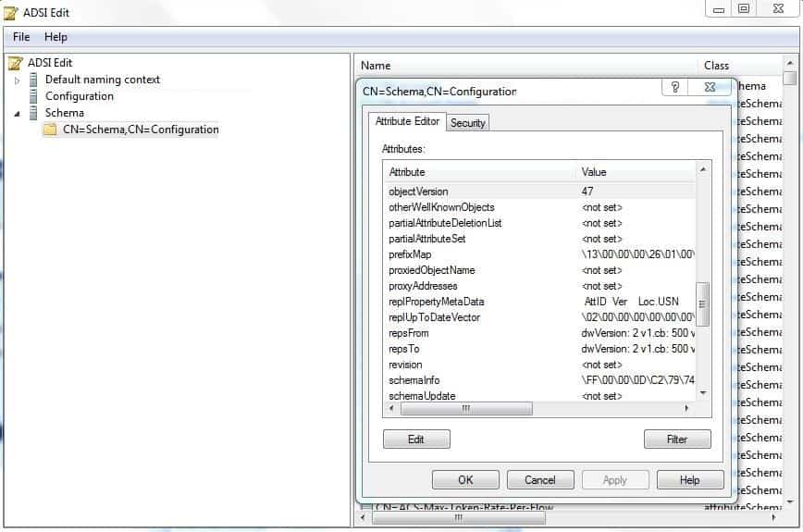
Task: Click the ADSI Edit title bar icon
Action: [x=11, y=13]
